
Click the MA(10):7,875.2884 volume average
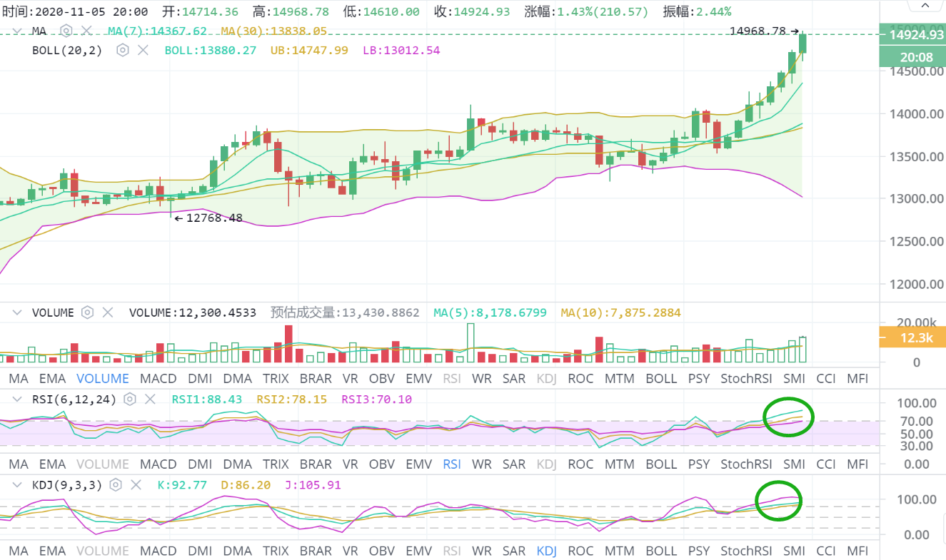(621, 312)
